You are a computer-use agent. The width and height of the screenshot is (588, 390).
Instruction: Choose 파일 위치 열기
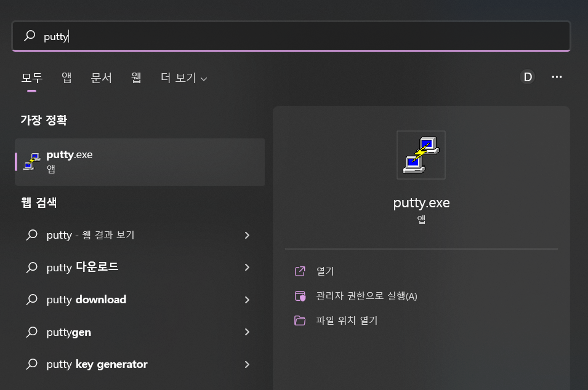pos(347,320)
